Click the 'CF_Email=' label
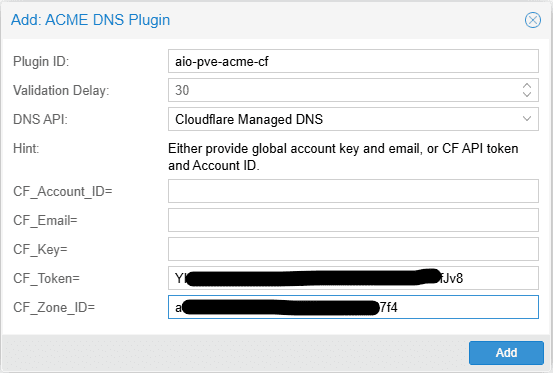 (x=45, y=220)
